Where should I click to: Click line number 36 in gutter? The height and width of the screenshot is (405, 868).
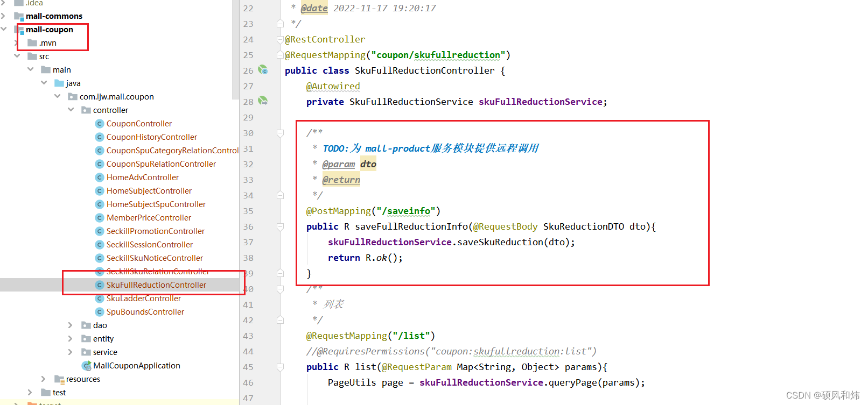(248, 226)
